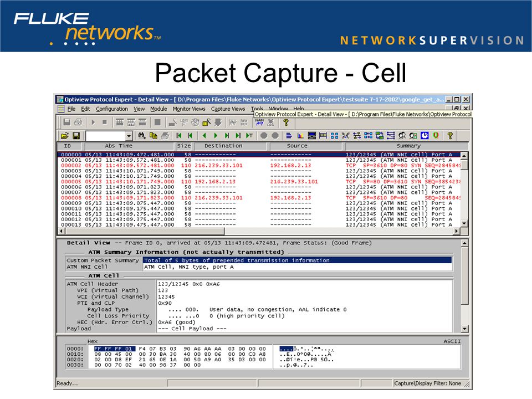The image size is (532, 399).
Task: Click the green arrow with T icon
Action: tap(249, 136)
